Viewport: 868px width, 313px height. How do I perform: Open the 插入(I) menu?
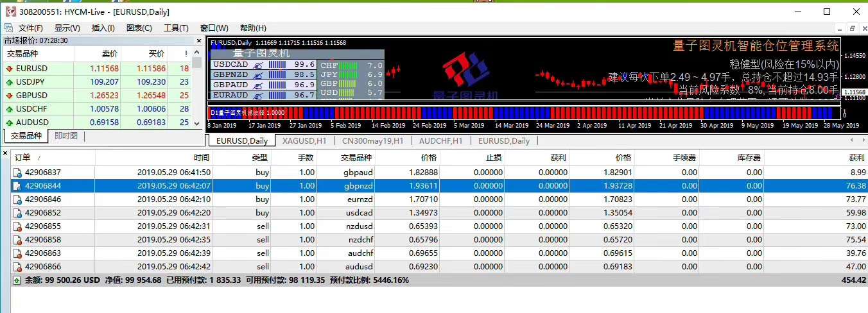[x=103, y=28]
